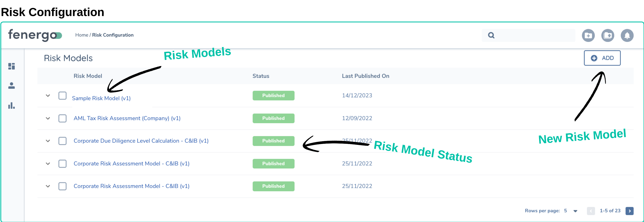Click the user profile sidebar icon
Viewport: 644px width, 222px height.
point(12,86)
